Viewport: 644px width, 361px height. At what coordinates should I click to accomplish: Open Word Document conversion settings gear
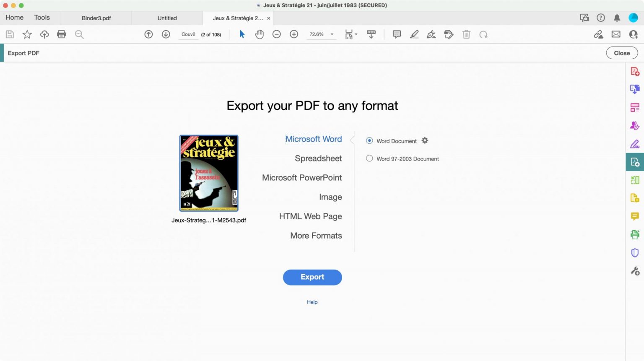[x=425, y=140]
